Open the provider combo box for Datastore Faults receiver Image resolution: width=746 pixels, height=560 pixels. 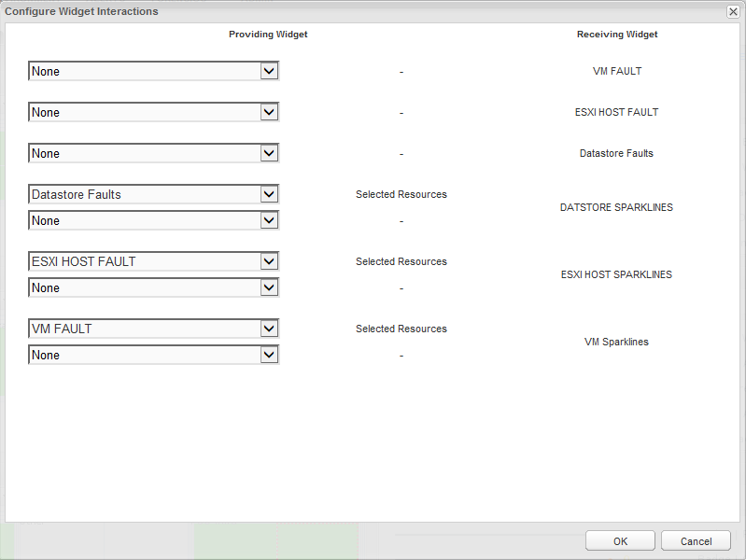coord(145,153)
